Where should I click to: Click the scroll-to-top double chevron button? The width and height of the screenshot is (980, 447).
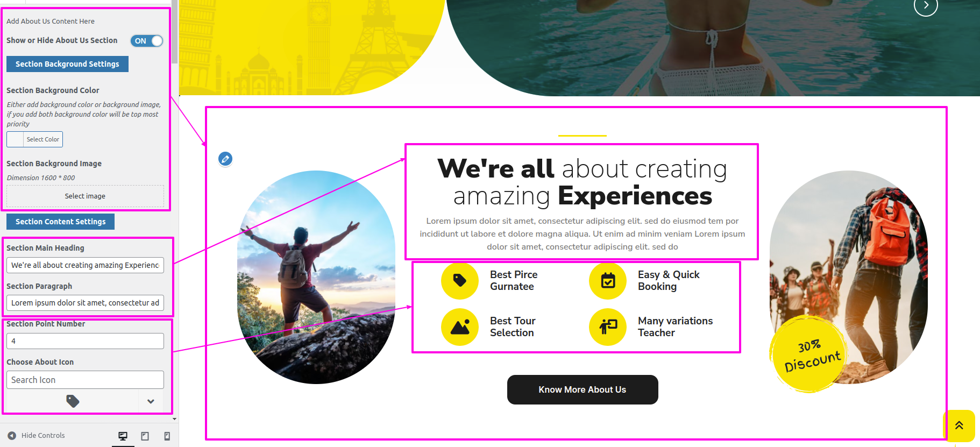(959, 425)
